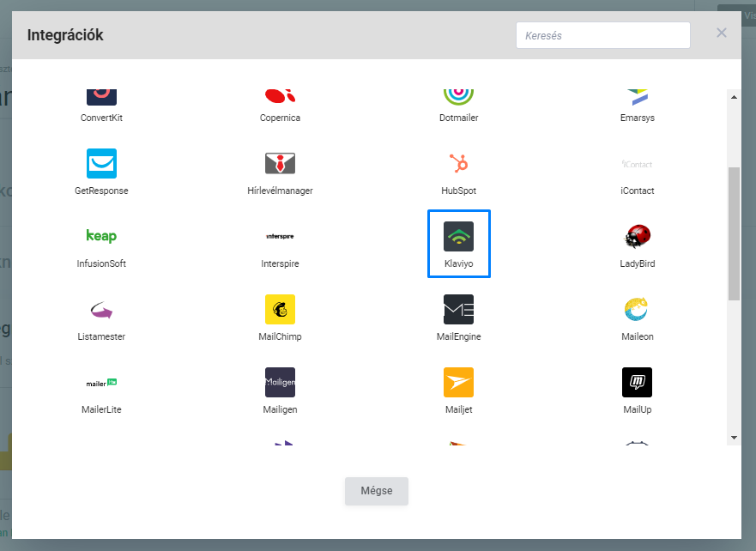Screen dimensions: 756x551
Task: Choose the HubSpot integration icon
Action: pyautogui.click(x=458, y=163)
